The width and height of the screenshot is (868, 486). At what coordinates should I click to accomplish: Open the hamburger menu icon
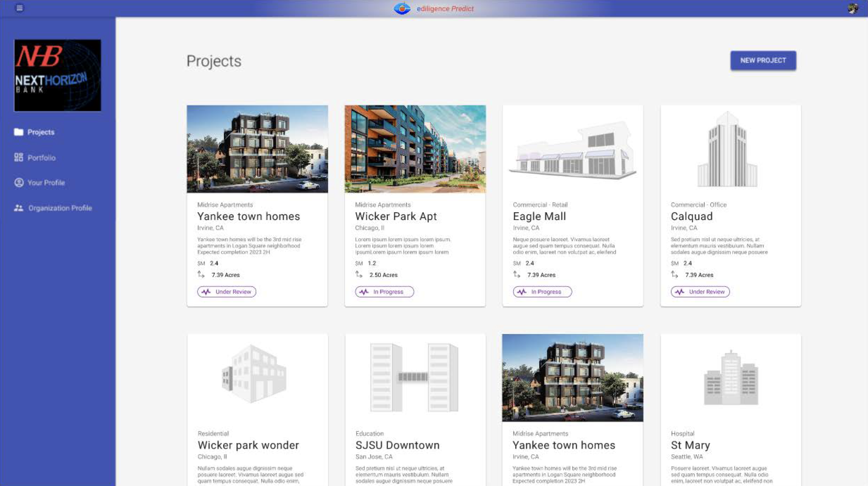point(19,8)
